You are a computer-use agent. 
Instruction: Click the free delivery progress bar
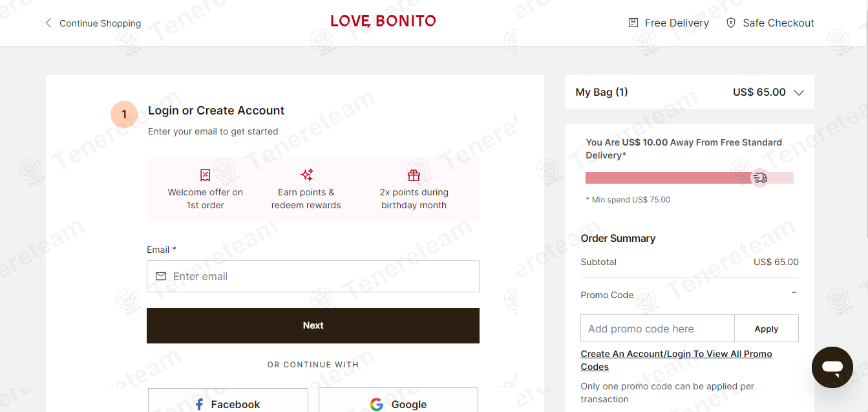[690, 178]
